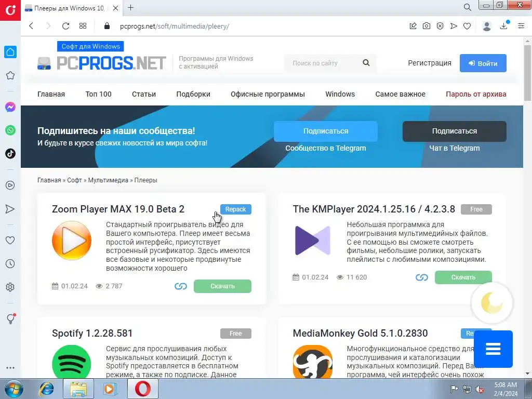
Task: Open the Opera menu logo button
Action: pyautogui.click(x=10, y=10)
